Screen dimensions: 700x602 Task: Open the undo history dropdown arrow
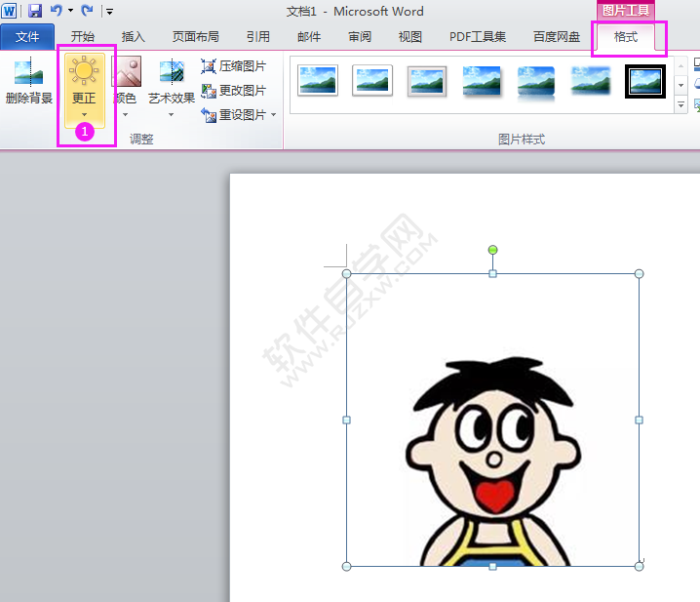(70, 11)
